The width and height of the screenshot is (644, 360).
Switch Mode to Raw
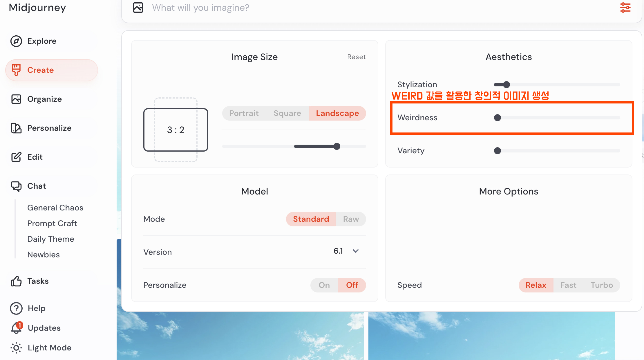point(351,219)
